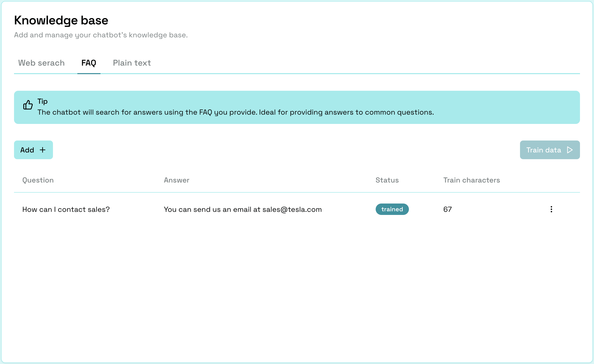Click the Answer column header
Viewport: 594px width, 364px height.
pyautogui.click(x=177, y=180)
